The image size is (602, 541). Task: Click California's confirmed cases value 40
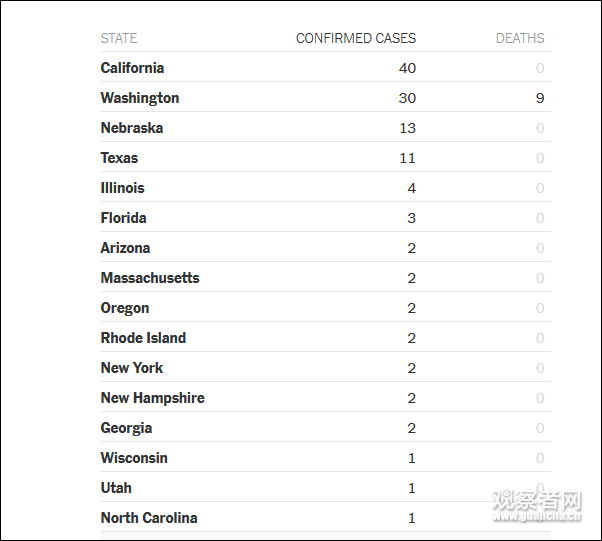coord(406,68)
